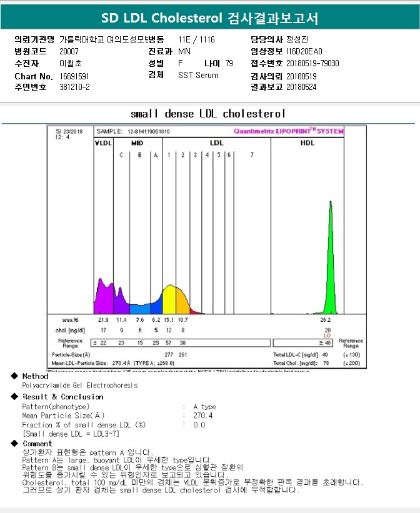
Task: Select the reference limit '(≤ 130)'
Action: pos(352,355)
